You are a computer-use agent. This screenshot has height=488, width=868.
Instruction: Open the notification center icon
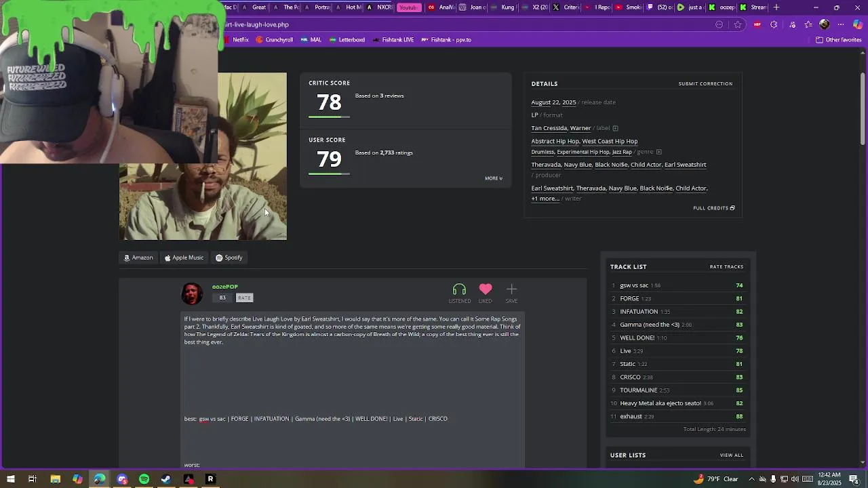pyautogui.click(x=854, y=479)
